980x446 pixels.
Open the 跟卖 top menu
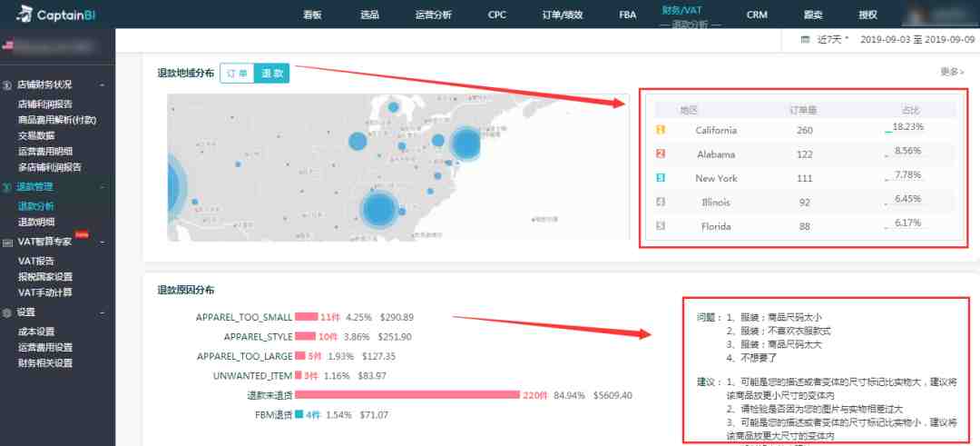coord(812,15)
